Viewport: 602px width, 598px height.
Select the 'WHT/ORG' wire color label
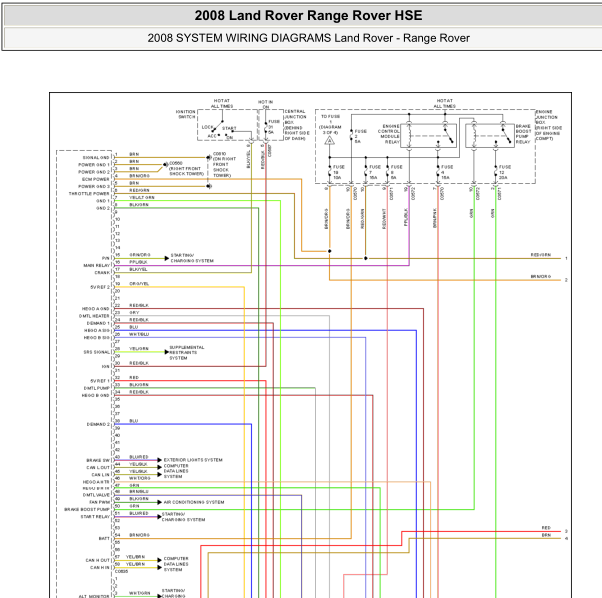pos(140,478)
